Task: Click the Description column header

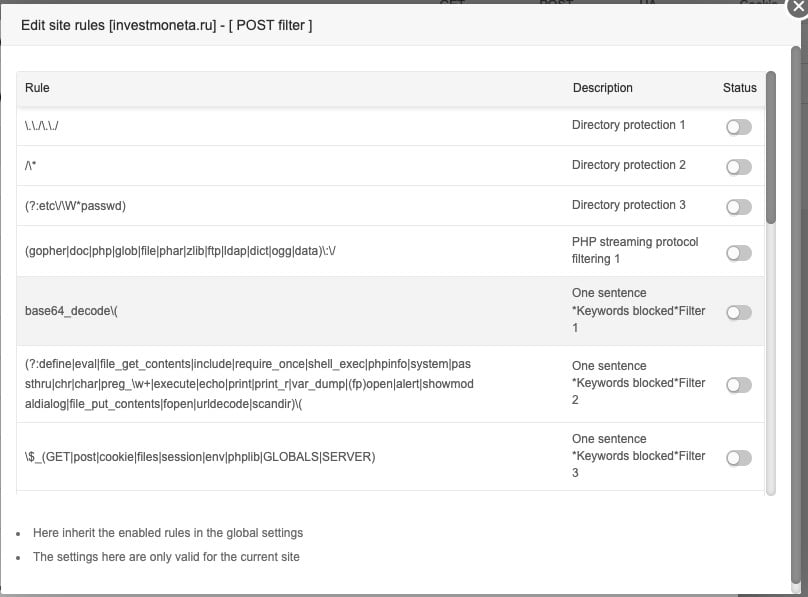Action: pos(602,88)
